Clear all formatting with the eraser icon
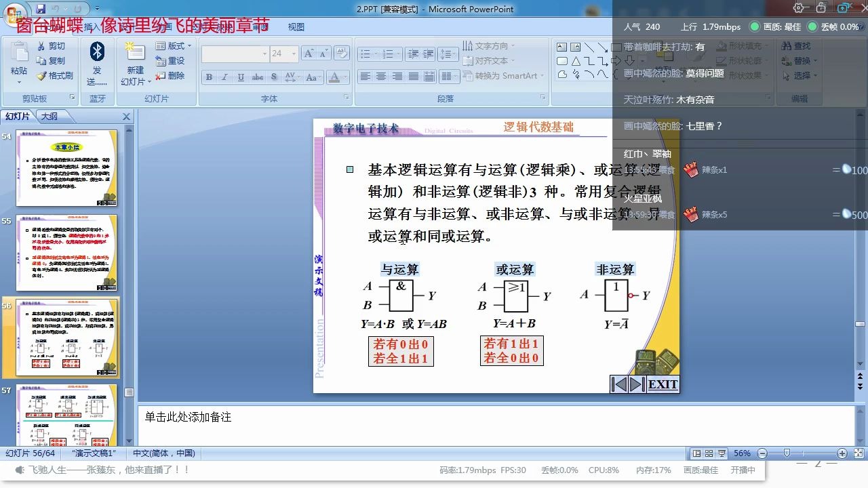The image size is (868, 488). click(342, 54)
